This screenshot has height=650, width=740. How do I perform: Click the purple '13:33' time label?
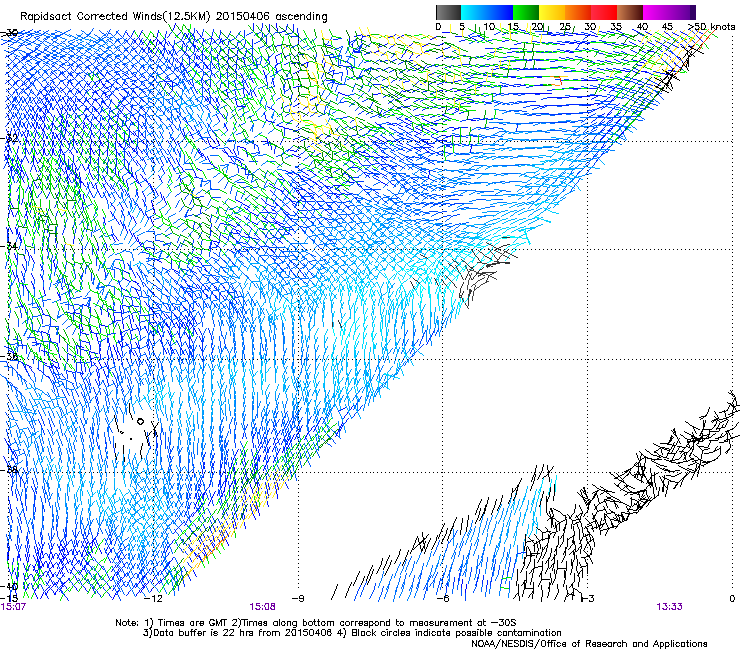[669, 607]
